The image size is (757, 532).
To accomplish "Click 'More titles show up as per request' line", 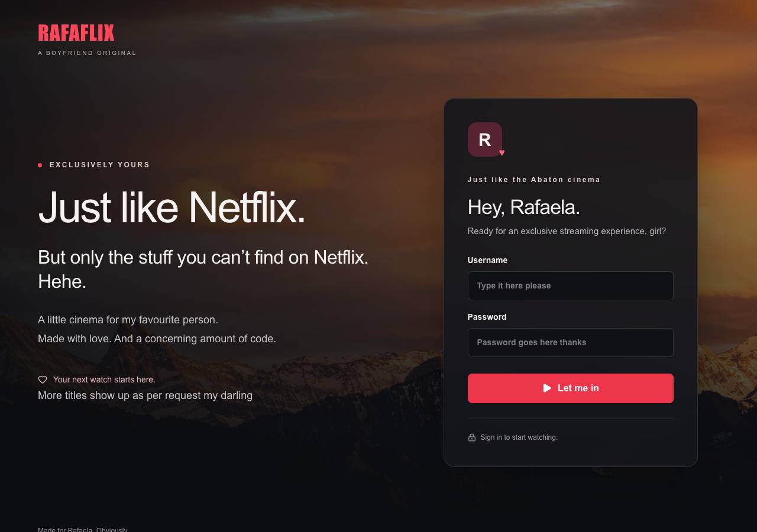I will 145,395.
